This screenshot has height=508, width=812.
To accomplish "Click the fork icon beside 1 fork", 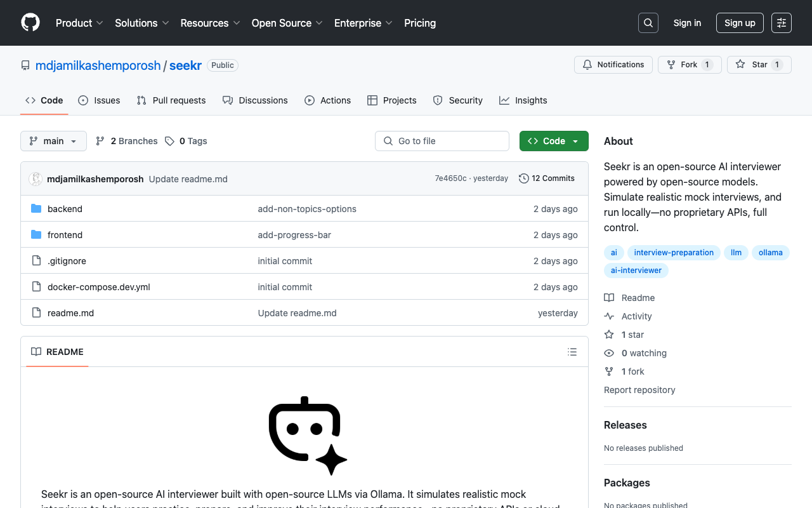I will [609, 371].
